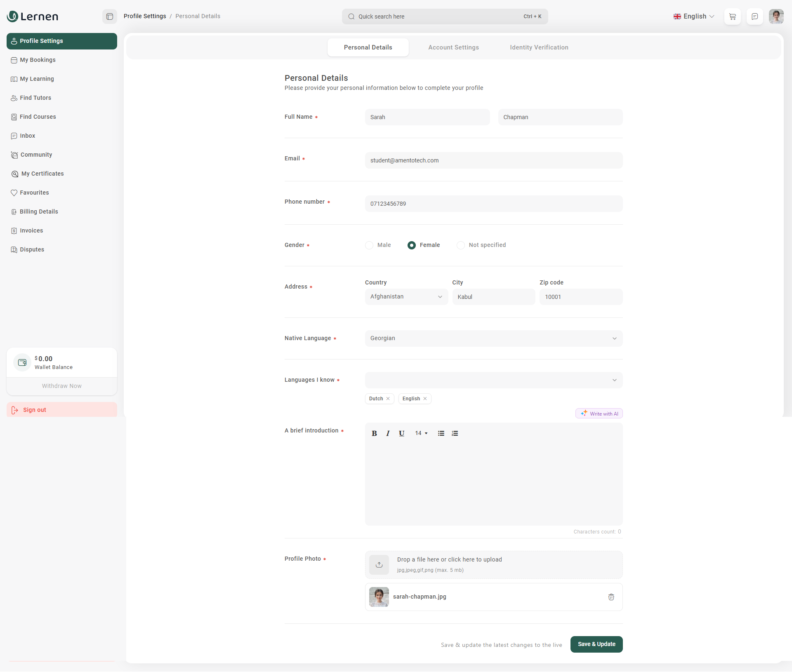The image size is (792, 672).
Task: Click the Withdraw Now link
Action: (x=61, y=386)
